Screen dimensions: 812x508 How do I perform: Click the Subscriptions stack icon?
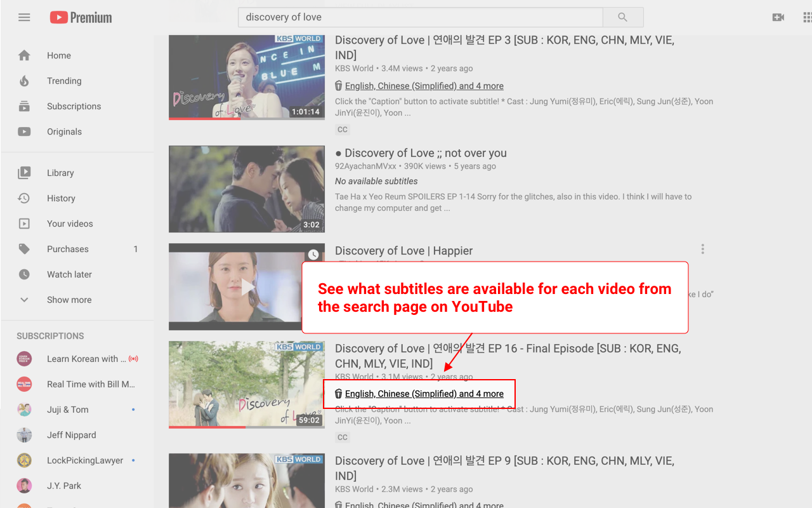click(24, 107)
